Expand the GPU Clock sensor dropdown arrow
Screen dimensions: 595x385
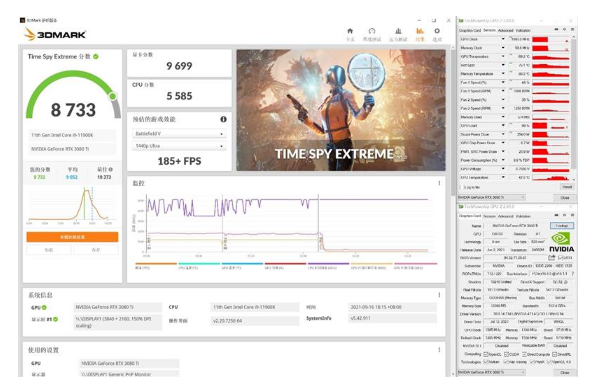coord(503,39)
